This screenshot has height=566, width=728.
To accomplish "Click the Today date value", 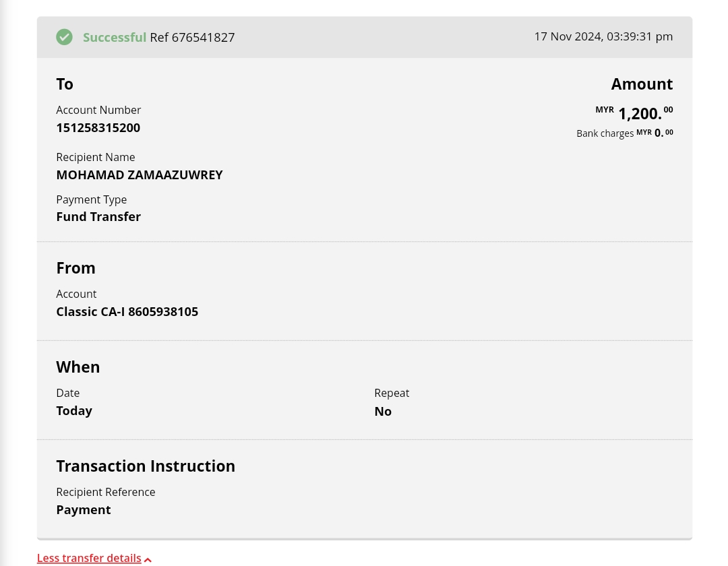I will click(x=74, y=410).
